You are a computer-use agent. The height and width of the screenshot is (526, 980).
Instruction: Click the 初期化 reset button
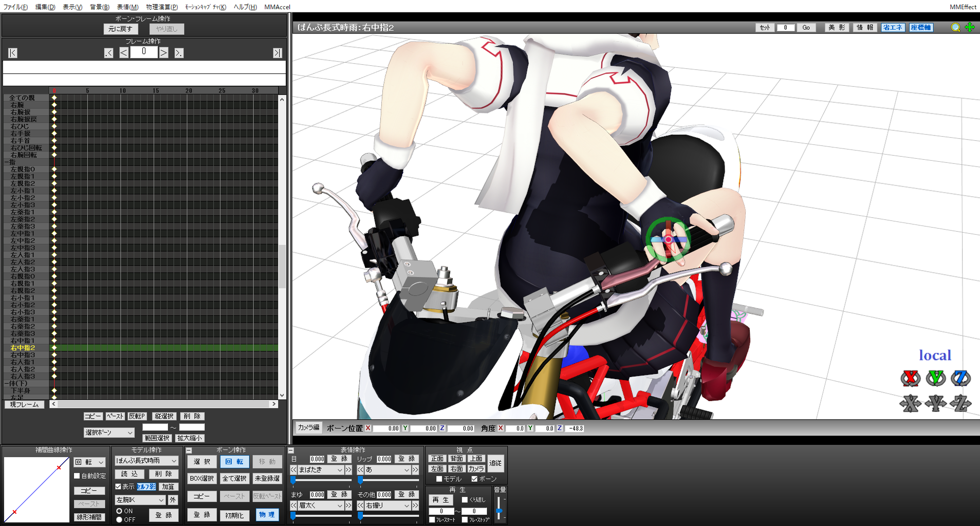[234, 515]
